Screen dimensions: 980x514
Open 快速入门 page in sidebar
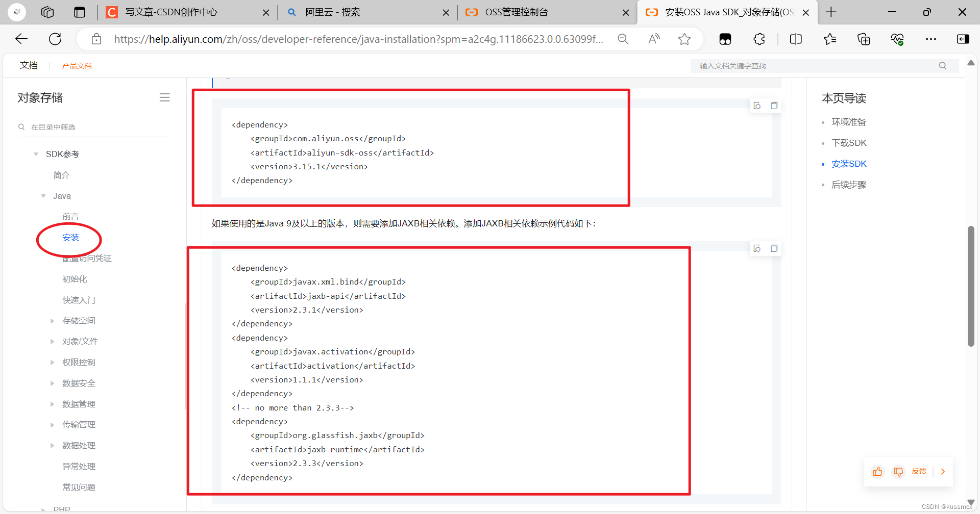coord(79,300)
